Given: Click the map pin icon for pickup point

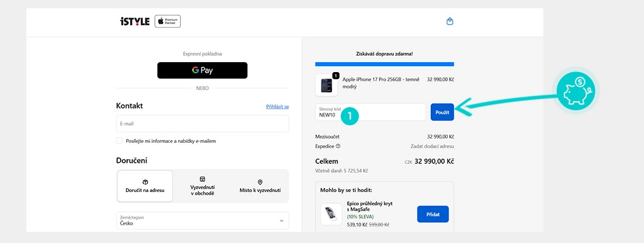Looking at the screenshot, I should click(x=260, y=182).
